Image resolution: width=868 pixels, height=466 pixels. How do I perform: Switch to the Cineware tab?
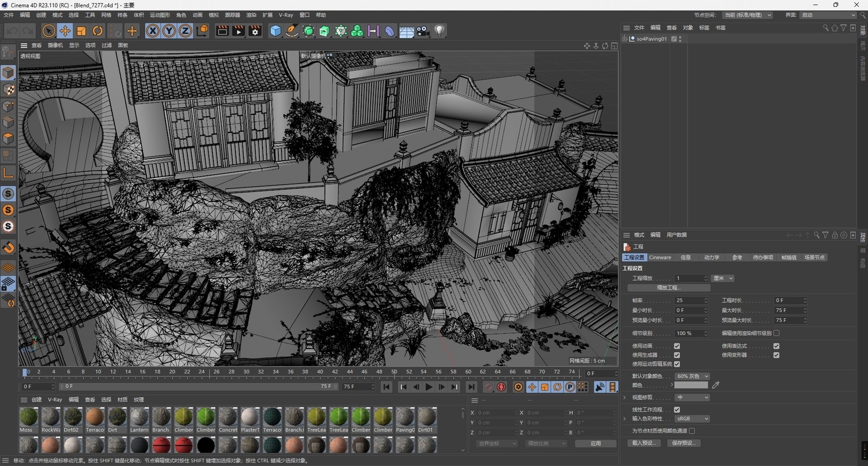tap(660, 257)
